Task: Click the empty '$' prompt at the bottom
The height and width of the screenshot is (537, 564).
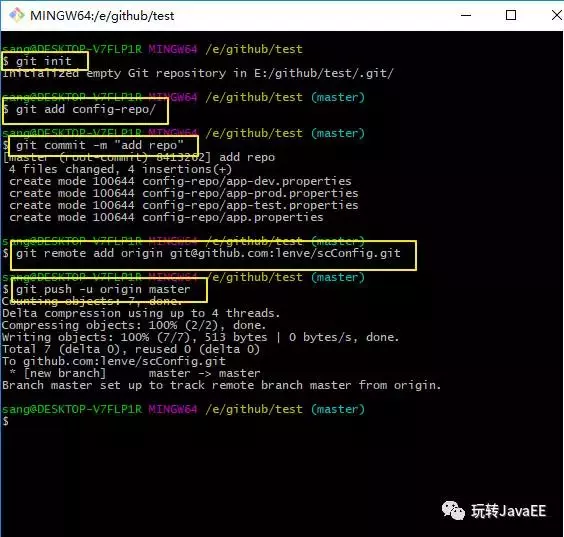Action: pos(5,421)
